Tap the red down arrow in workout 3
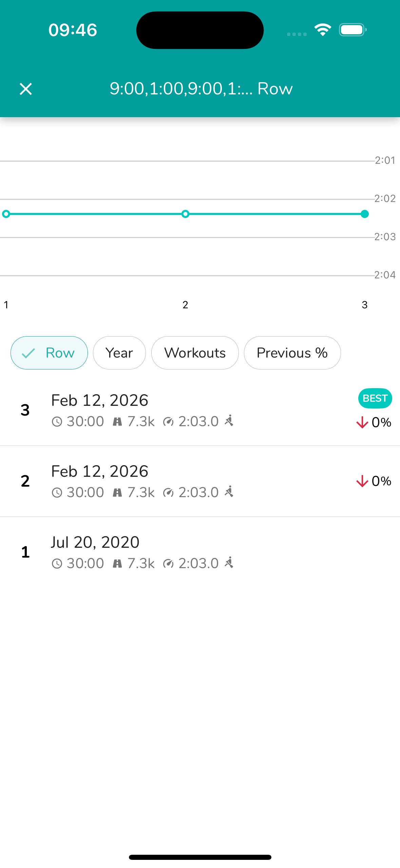The height and width of the screenshot is (868, 400). pos(362,422)
